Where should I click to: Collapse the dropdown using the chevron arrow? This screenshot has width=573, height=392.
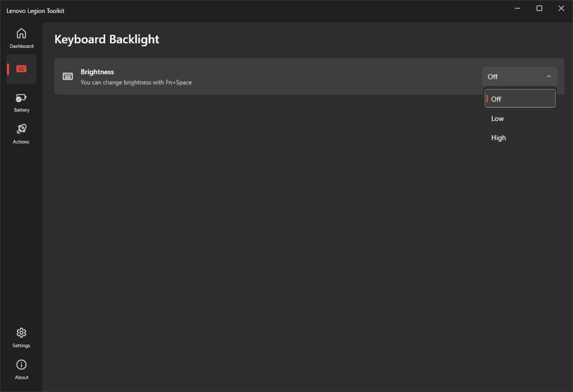coord(548,76)
